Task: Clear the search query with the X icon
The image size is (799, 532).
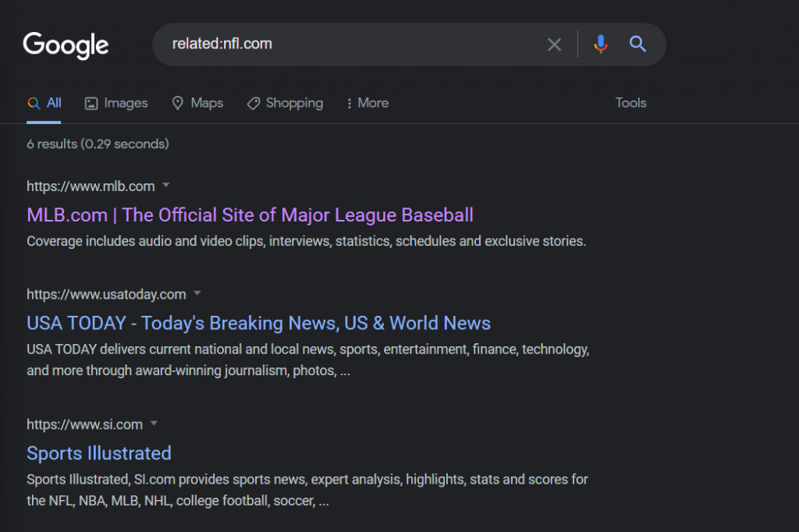Action: [555, 44]
